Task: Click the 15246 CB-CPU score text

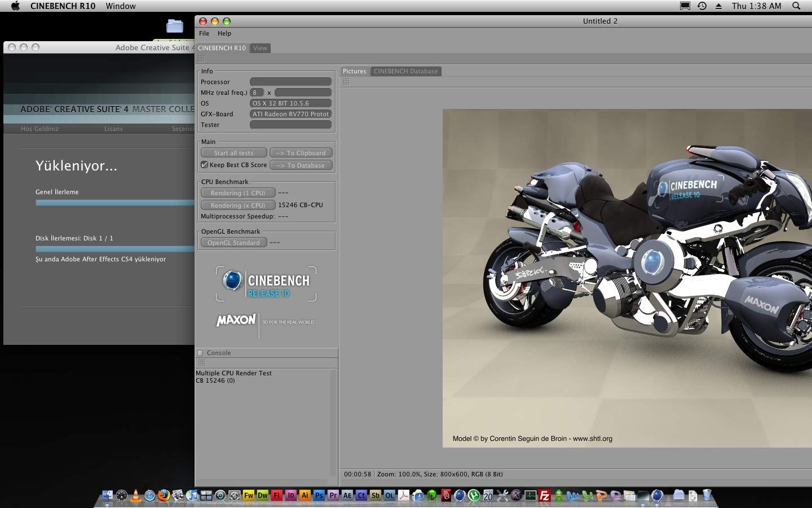Action: (301, 205)
